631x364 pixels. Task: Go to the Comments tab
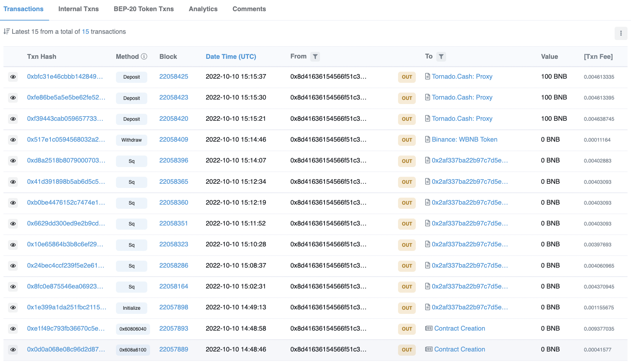point(249,9)
